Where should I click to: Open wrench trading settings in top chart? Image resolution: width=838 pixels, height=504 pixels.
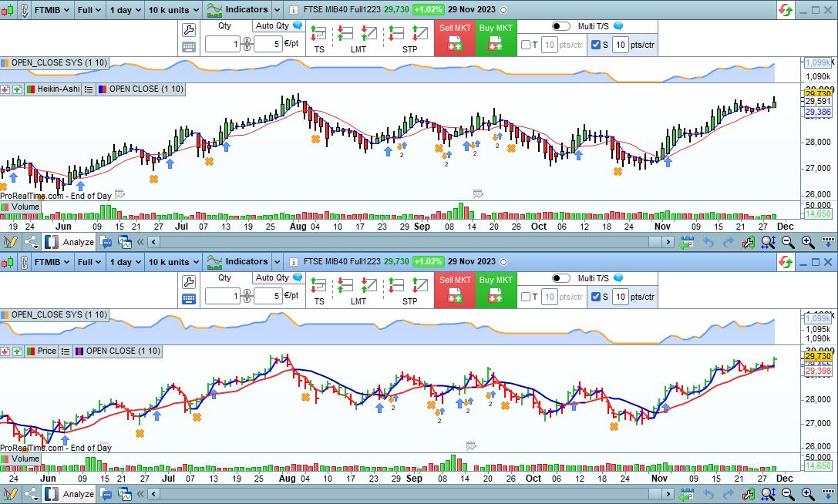pyautogui.click(x=189, y=29)
